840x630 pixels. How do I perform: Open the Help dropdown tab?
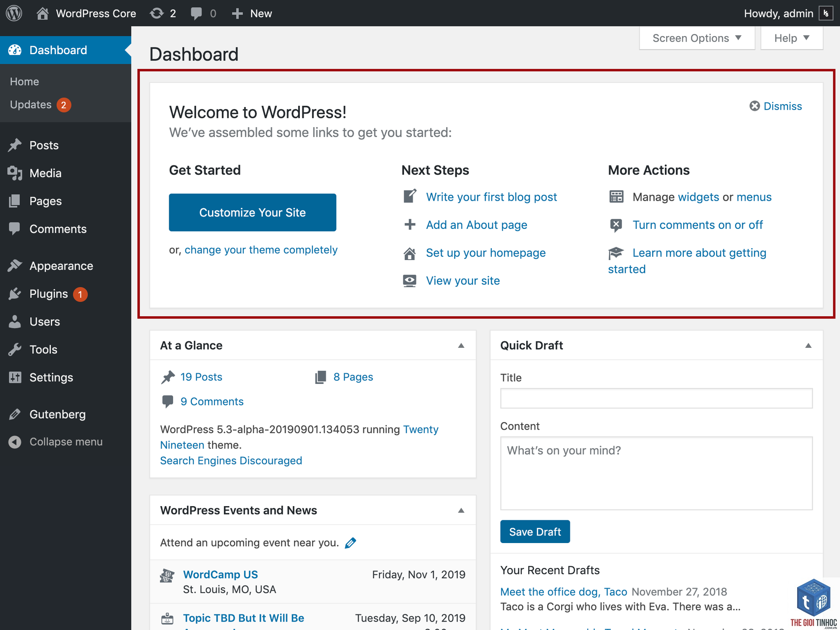pyautogui.click(x=792, y=38)
